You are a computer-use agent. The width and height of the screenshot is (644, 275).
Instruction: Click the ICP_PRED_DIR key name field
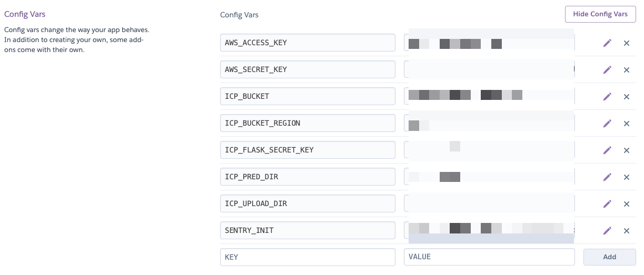(308, 177)
